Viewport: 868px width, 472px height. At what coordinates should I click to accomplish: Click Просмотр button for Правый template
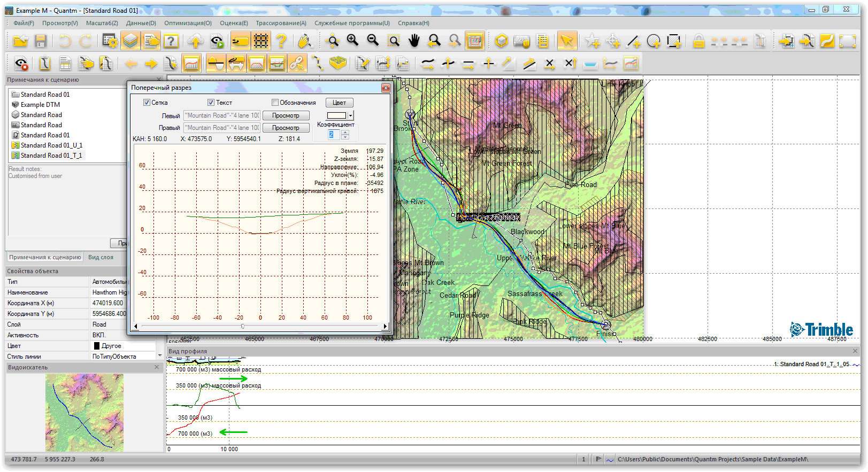[x=286, y=128]
